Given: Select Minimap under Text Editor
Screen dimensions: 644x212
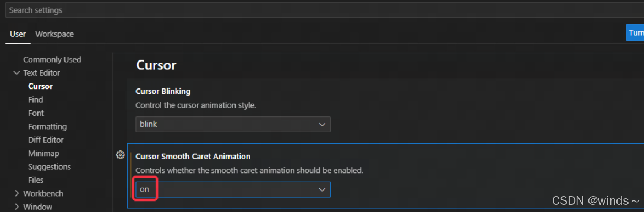Looking at the screenshot, I should pyautogui.click(x=43, y=153).
